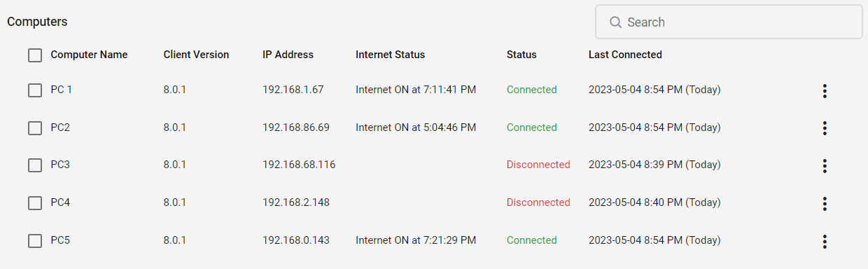Check the PC4 row checkbox
The width and height of the screenshot is (868, 269).
(35, 203)
